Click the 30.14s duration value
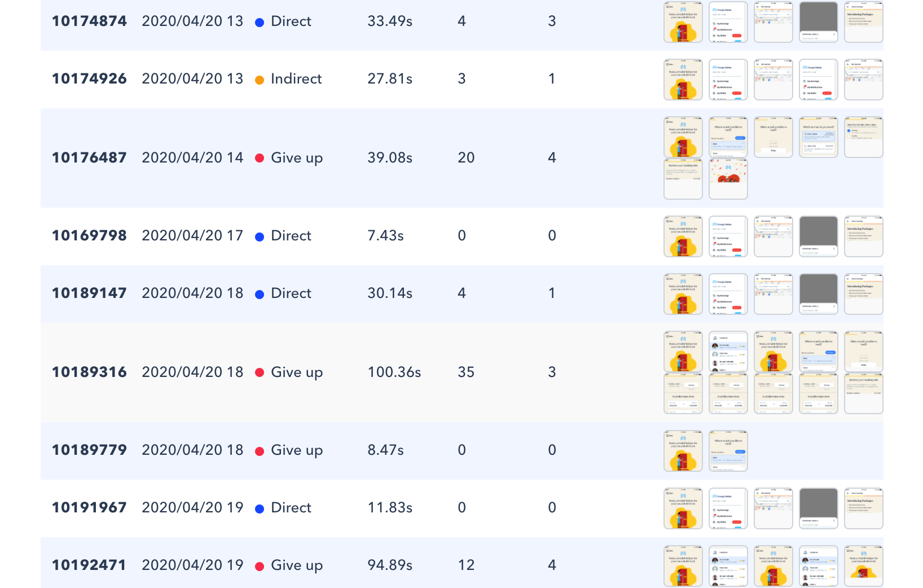923x588 pixels. [390, 293]
